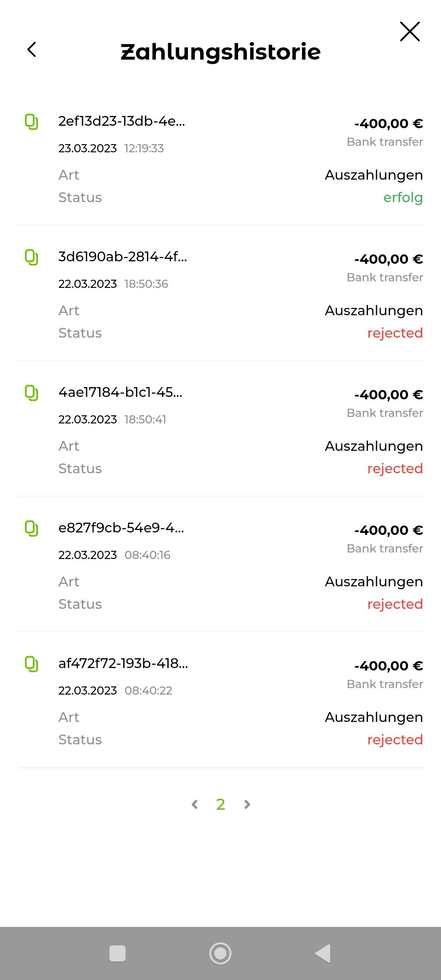This screenshot has height=980, width=441.
Task: Select page number 2
Action: pyautogui.click(x=220, y=804)
